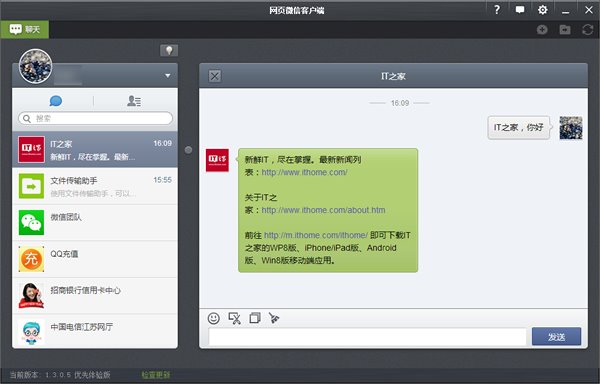Click the 发送 send button

point(556,337)
